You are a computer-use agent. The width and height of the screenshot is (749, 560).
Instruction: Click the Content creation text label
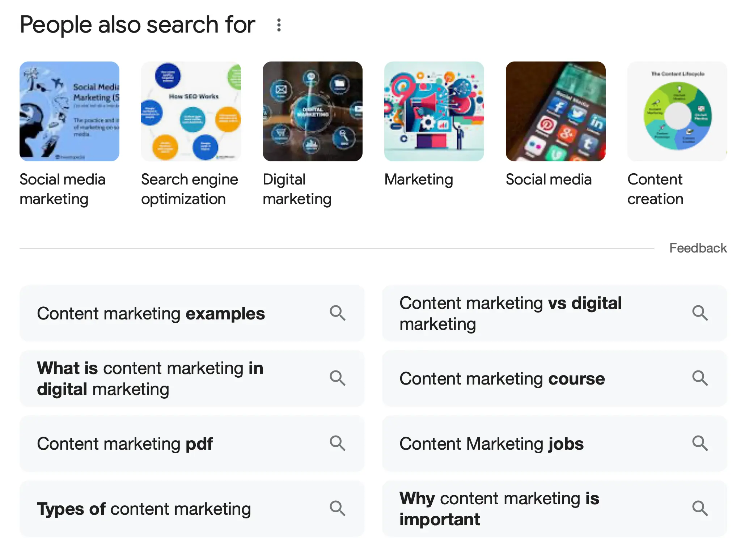pyautogui.click(x=655, y=189)
